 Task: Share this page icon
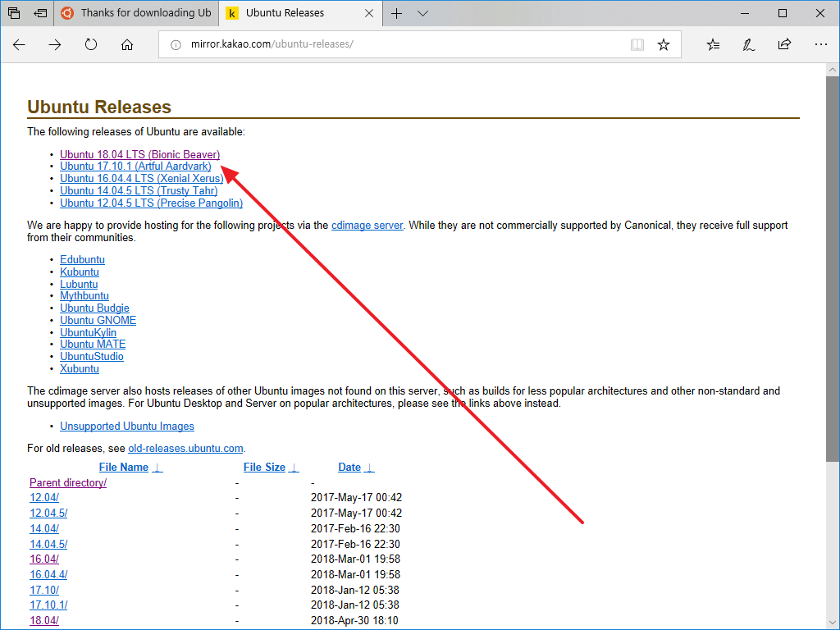coord(784,44)
